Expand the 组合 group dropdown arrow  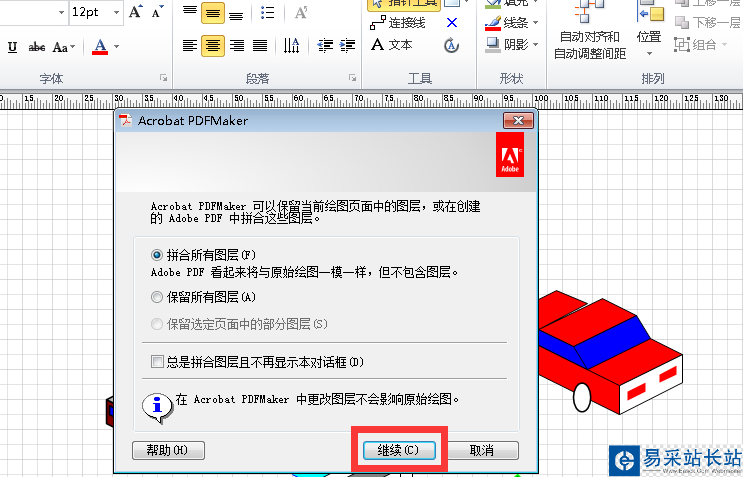pos(725,45)
